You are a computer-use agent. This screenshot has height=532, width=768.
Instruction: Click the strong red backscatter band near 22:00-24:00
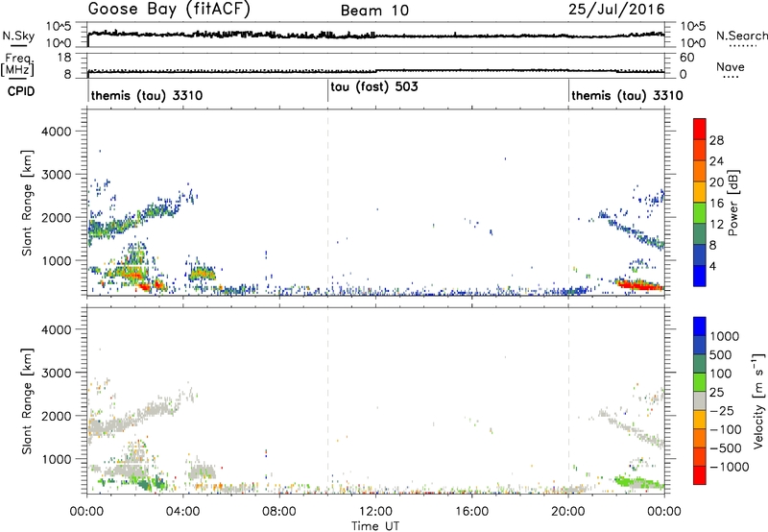tap(639, 284)
